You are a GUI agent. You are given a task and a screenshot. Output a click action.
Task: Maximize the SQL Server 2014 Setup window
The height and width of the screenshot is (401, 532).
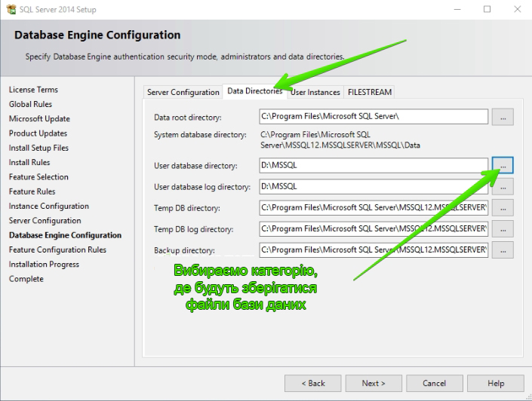point(487,10)
